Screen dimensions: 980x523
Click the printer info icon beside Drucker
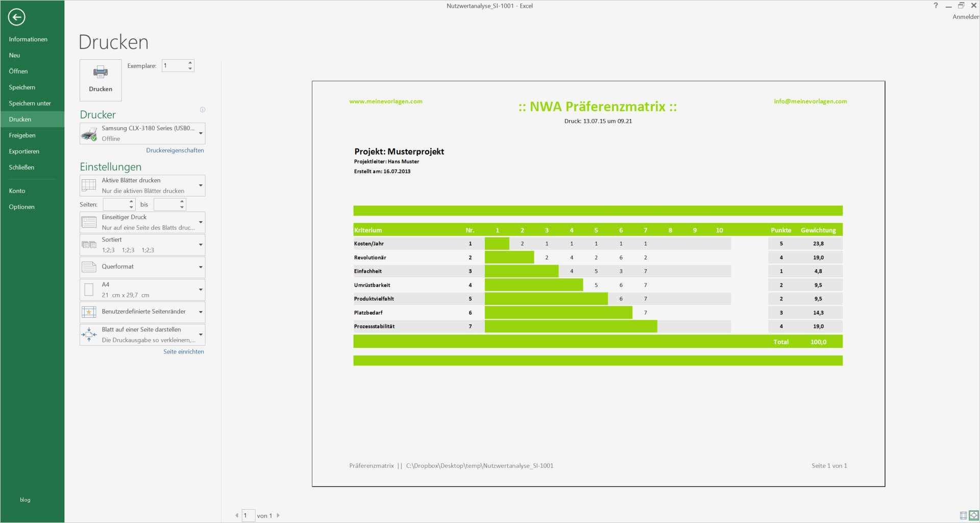point(203,110)
